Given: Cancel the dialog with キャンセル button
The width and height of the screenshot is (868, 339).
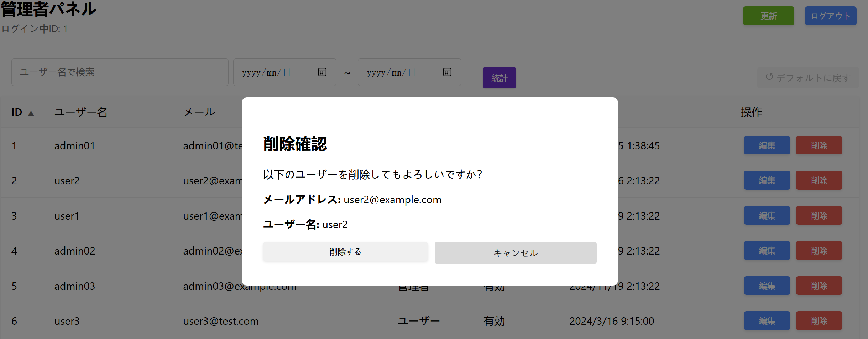Looking at the screenshot, I should tap(516, 253).
